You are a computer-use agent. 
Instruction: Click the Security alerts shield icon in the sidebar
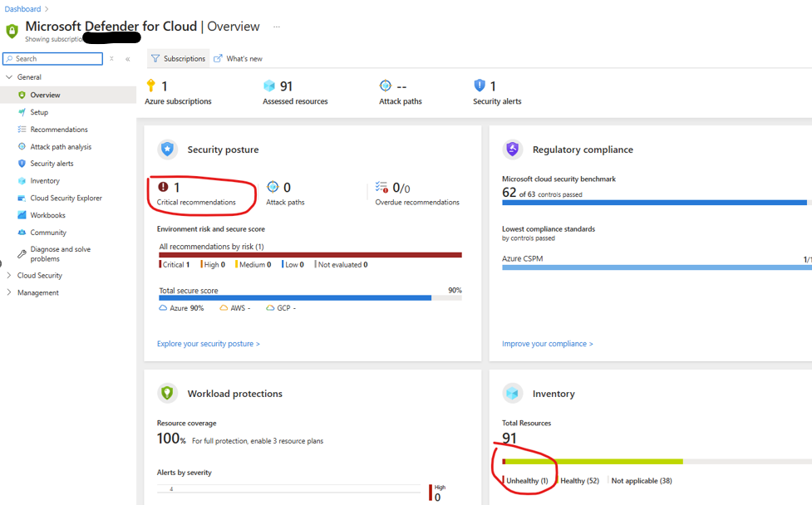[22, 163]
